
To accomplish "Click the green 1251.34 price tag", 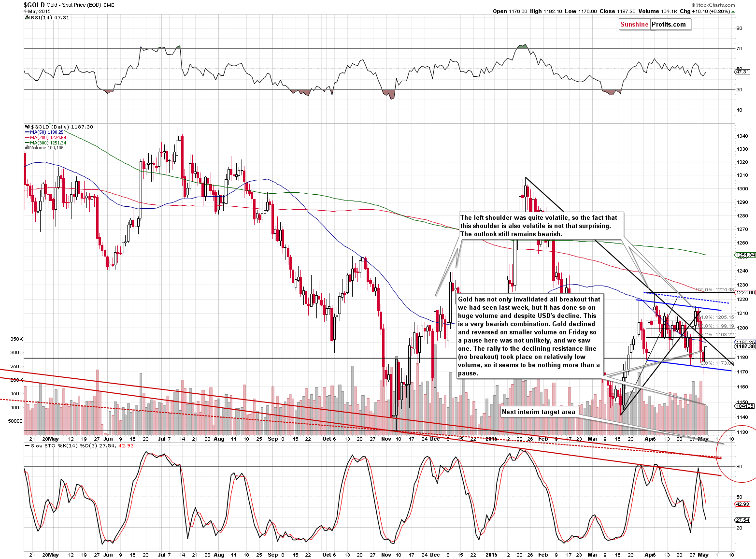I will tap(744, 255).
